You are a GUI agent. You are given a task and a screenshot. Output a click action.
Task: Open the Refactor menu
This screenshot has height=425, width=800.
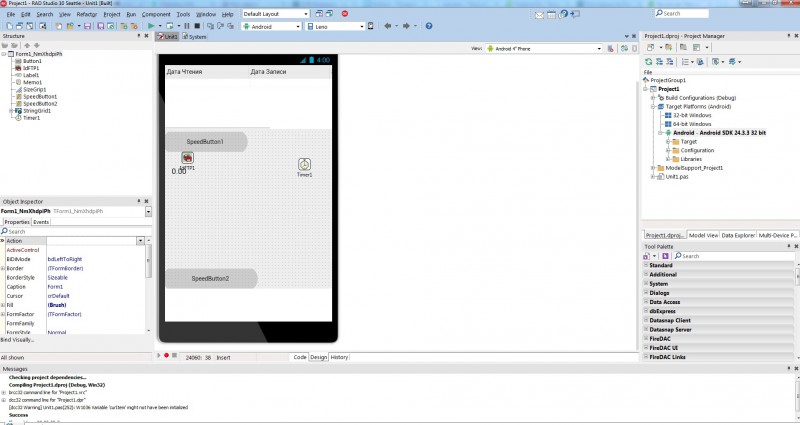pyautogui.click(x=87, y=14)
